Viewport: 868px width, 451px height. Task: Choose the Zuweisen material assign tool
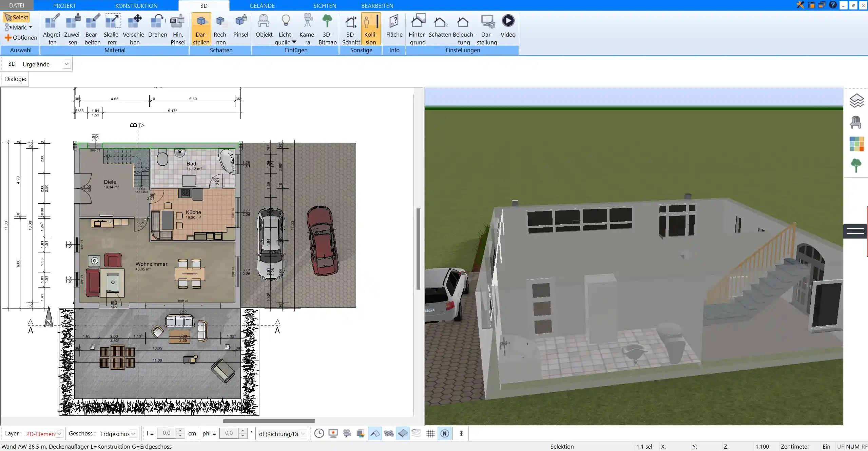73,29
